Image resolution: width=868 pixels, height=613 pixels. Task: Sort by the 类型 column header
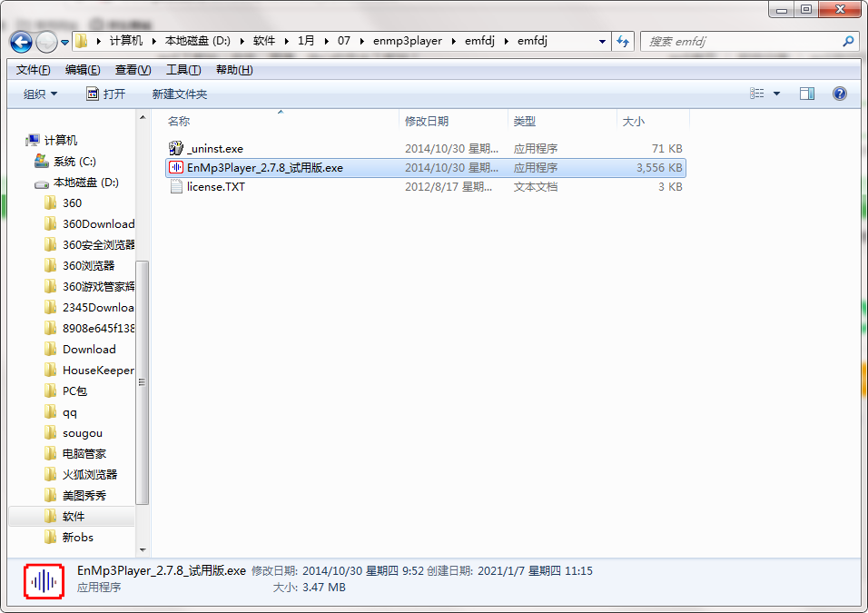tap(524, 122)
